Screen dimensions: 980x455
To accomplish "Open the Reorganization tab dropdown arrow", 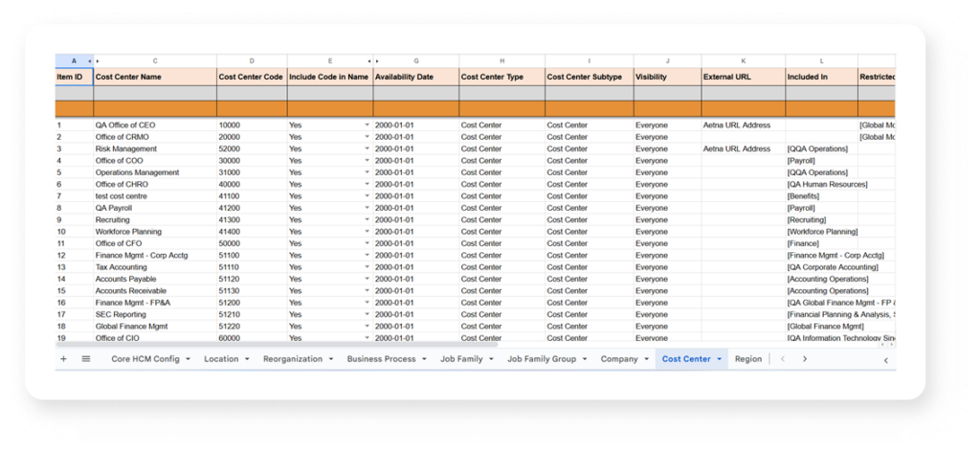I will [330, 359].
